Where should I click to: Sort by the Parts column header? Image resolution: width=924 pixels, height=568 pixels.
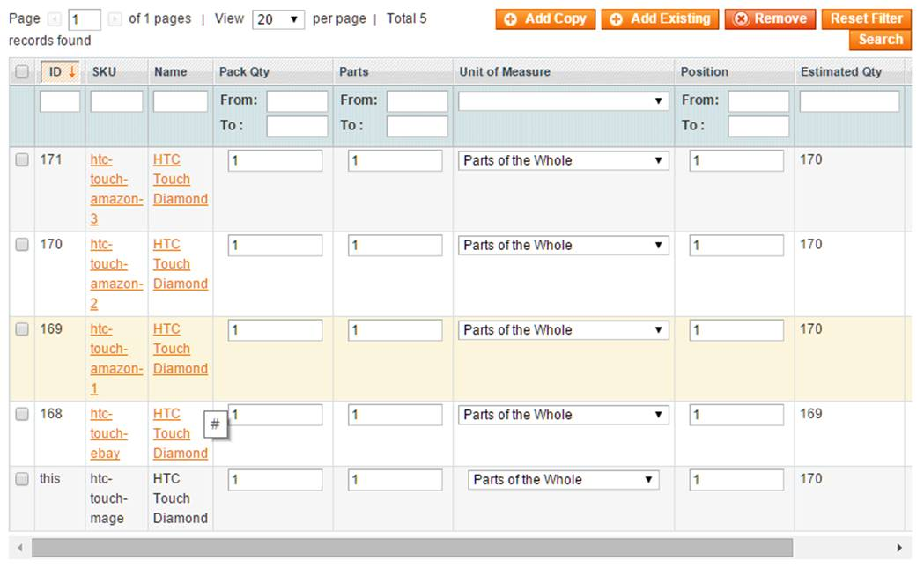coord(353,72)
